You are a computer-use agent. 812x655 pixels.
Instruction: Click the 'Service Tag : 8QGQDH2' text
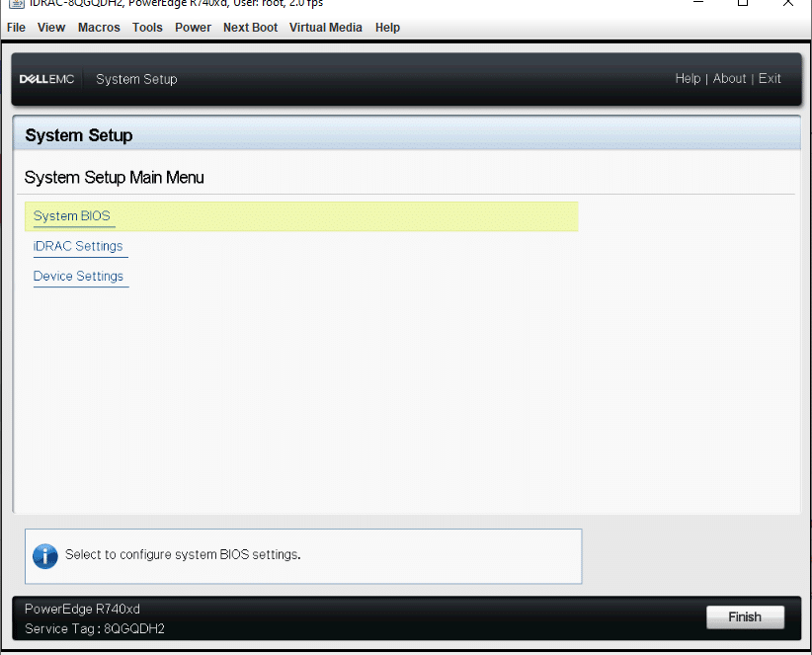[95, 628]
